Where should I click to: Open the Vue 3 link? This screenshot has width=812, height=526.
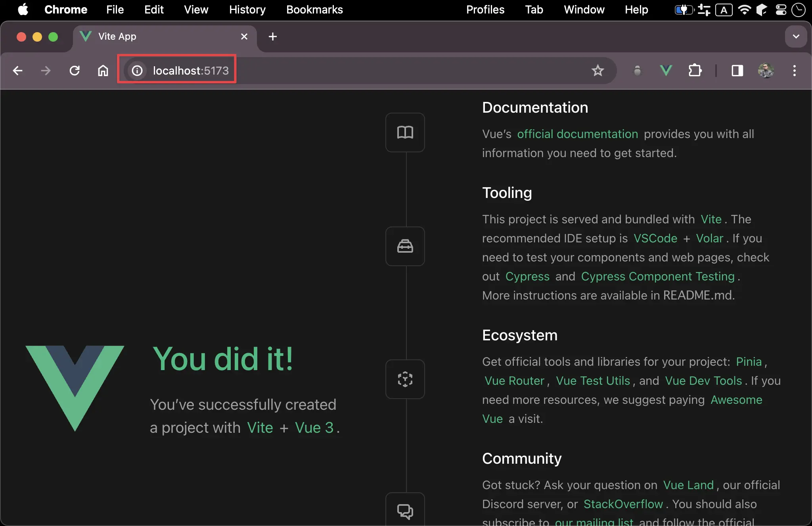314,428
